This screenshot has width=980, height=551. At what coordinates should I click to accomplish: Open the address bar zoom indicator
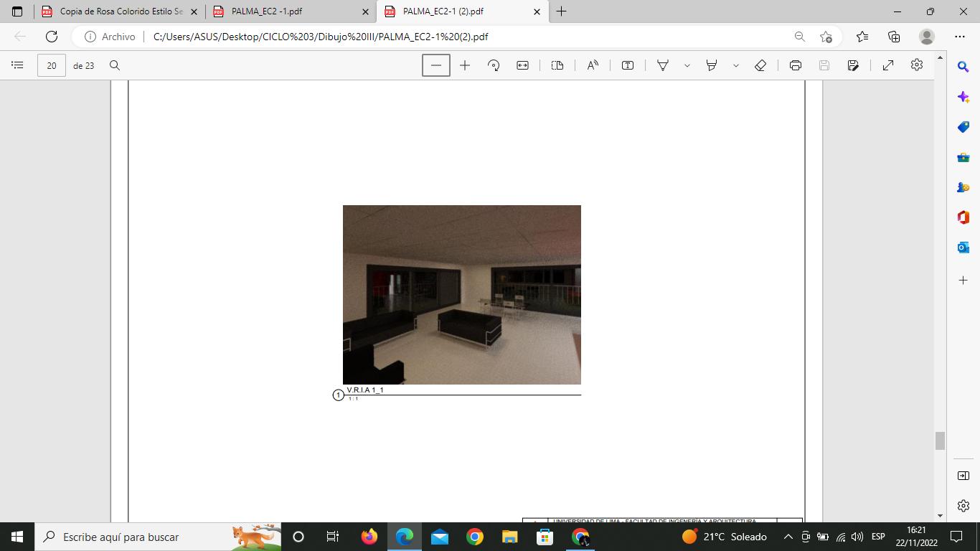point(799,37)
